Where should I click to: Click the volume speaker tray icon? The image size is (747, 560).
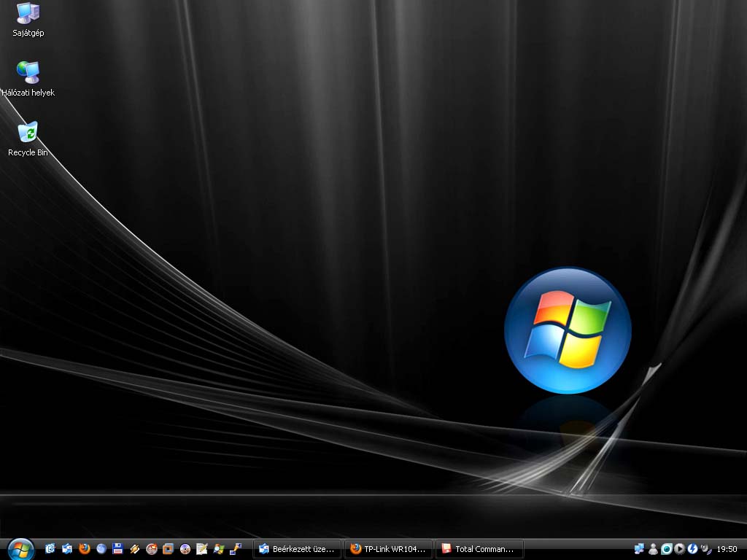pos(706,549)
